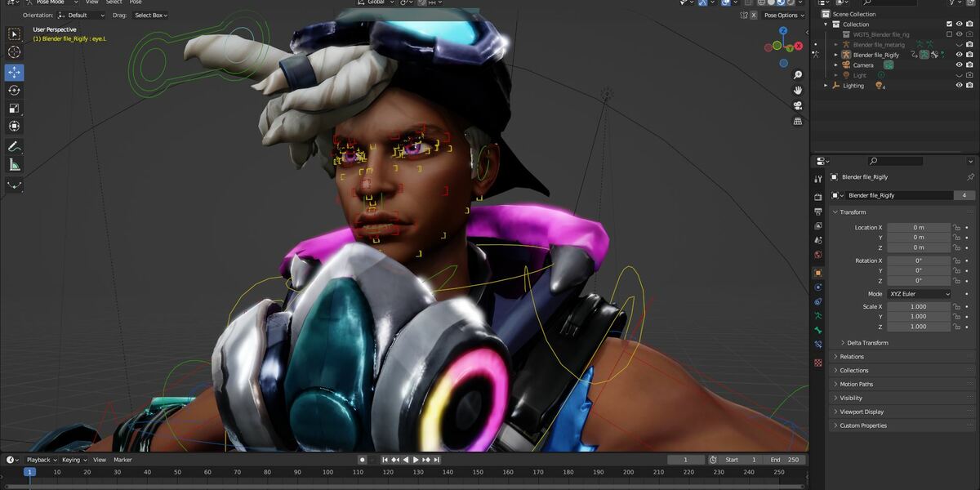Open the Render properties tab
Screen dimensions: 980x490
[x=818, y=197]
